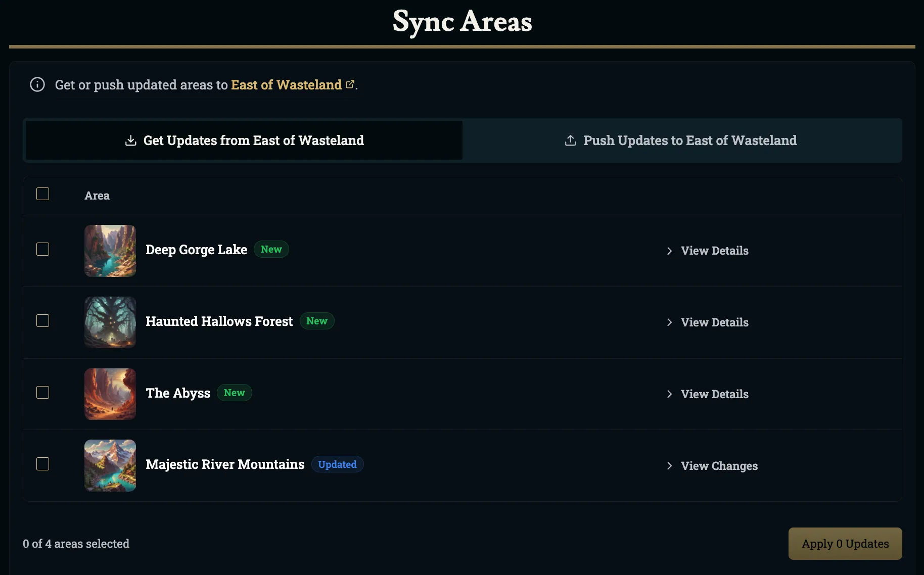Click the external link icon beside East of Wasteland
The width and height of the screenshot is (924, 575).
tap(350, 84)
